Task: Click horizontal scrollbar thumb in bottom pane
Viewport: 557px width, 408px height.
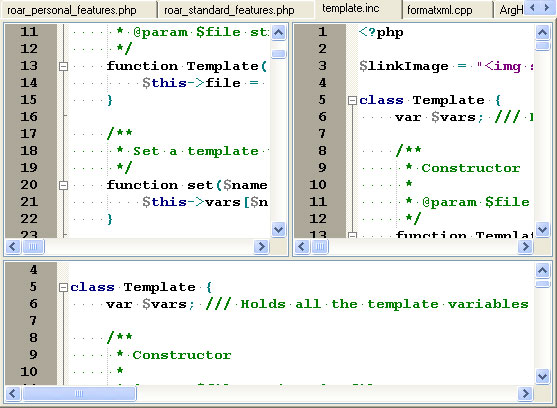Action: (79, 393)
